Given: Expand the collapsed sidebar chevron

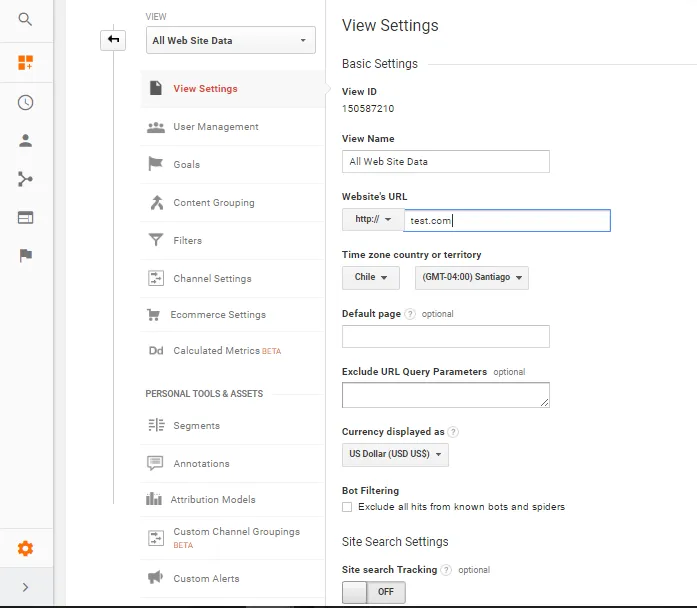Looking at the screenshot, I should pos(25,587).
